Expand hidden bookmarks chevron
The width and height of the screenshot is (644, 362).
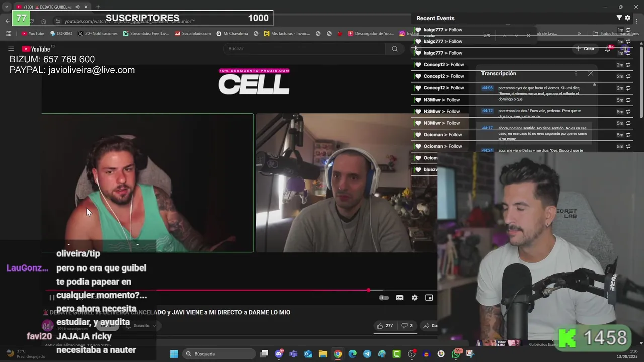coord(579,34)
